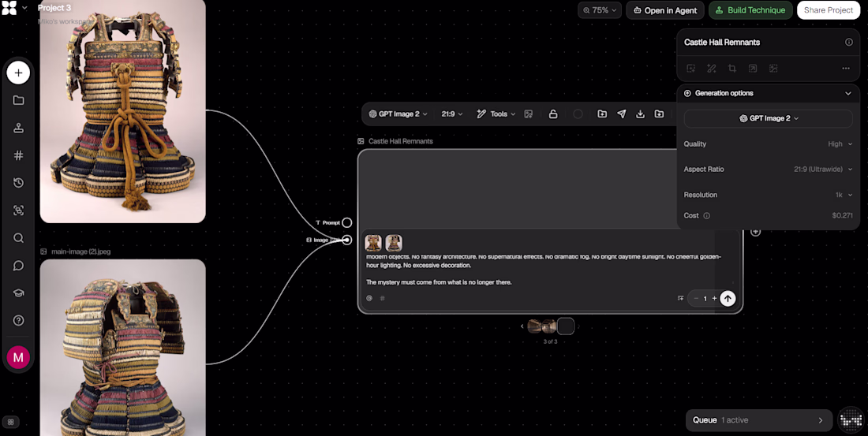868x436 pixels.
Task: Open workspace dropdown arrow next to logo
Action: [25, 9]
